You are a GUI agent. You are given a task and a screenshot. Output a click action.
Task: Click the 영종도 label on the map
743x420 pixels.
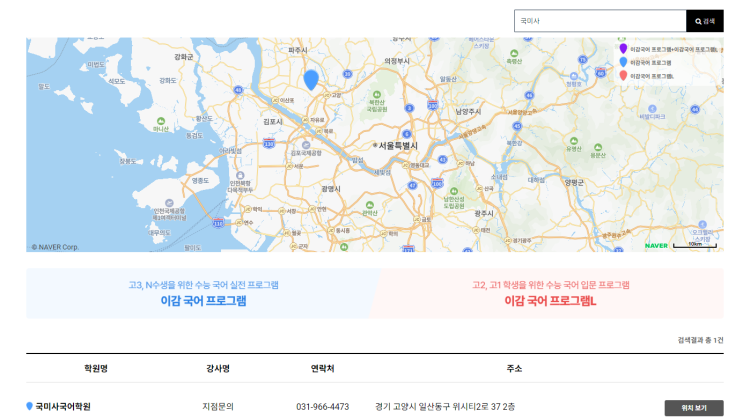[x=200, y=181]
